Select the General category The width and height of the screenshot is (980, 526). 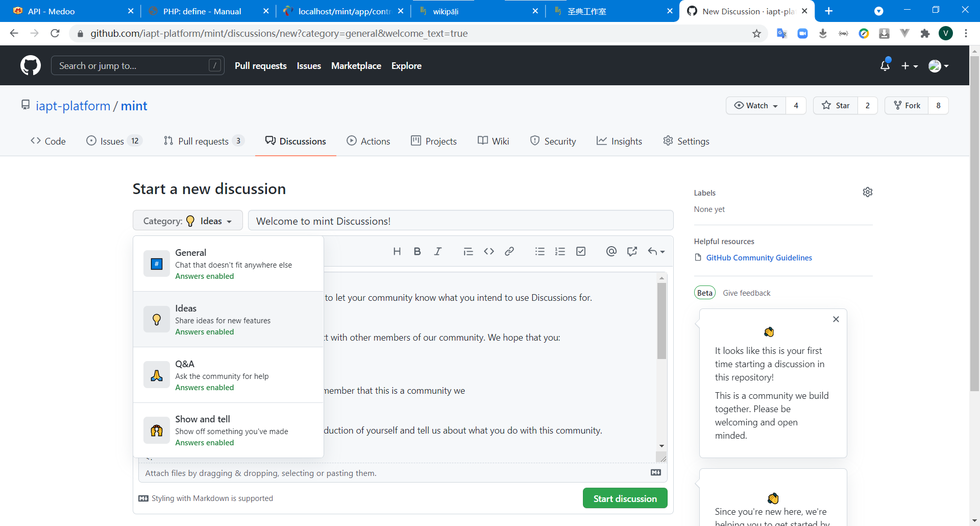coord(228,264)
